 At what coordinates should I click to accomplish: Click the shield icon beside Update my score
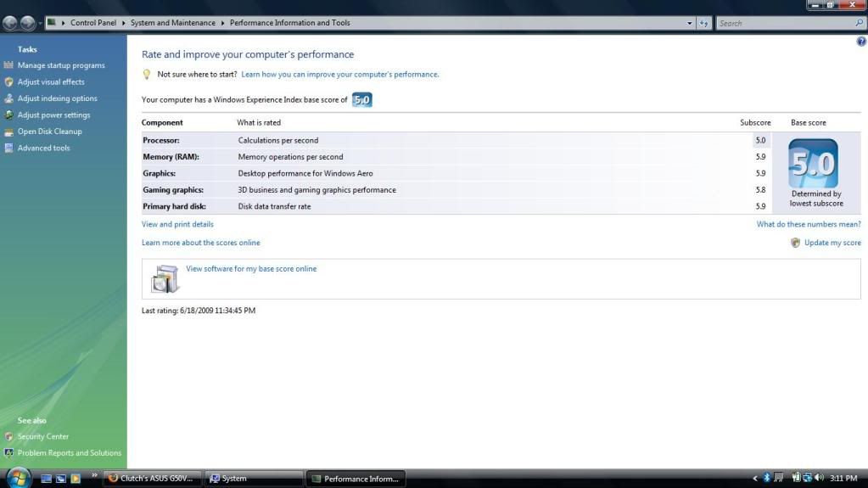coord(796,243)
